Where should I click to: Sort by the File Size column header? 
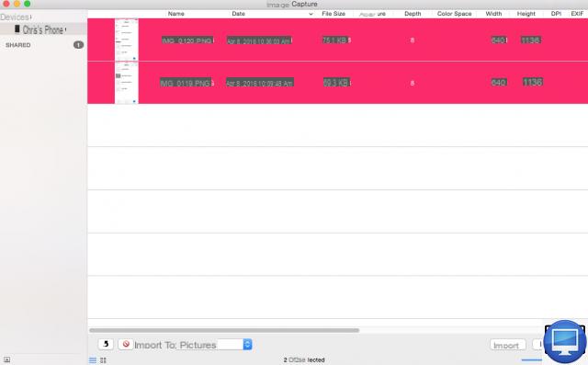[334, 14]
